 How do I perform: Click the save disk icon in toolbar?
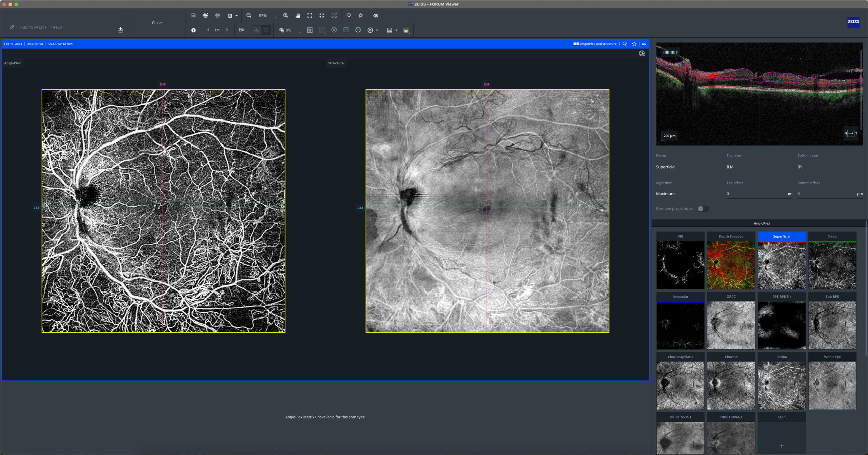pos(193,16)
